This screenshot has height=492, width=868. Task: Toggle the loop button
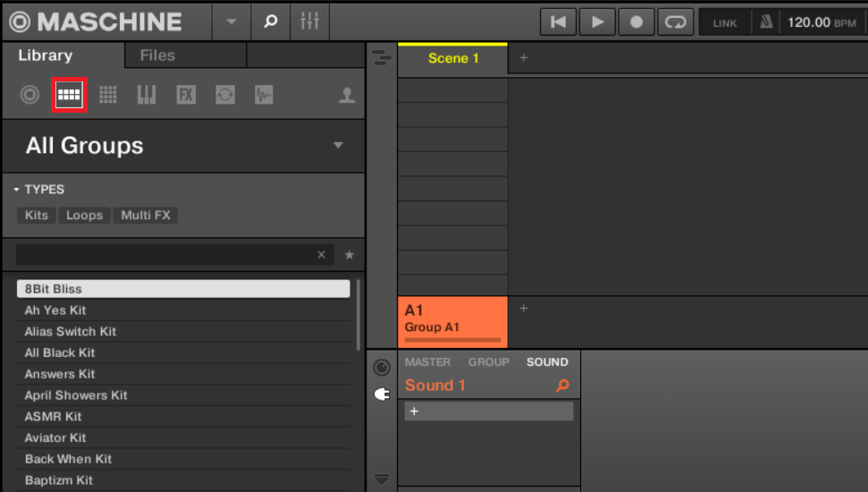(675, 22)
